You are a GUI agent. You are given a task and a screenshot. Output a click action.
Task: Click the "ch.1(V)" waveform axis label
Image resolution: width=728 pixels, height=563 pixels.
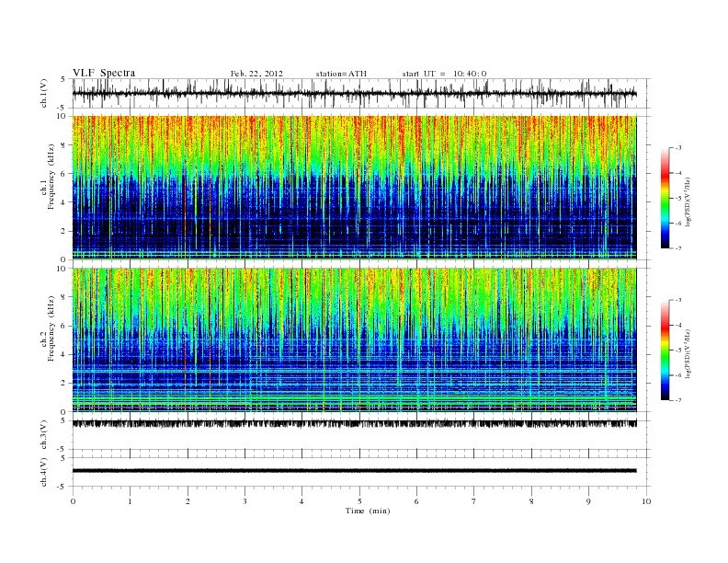[x=44, y=93]
